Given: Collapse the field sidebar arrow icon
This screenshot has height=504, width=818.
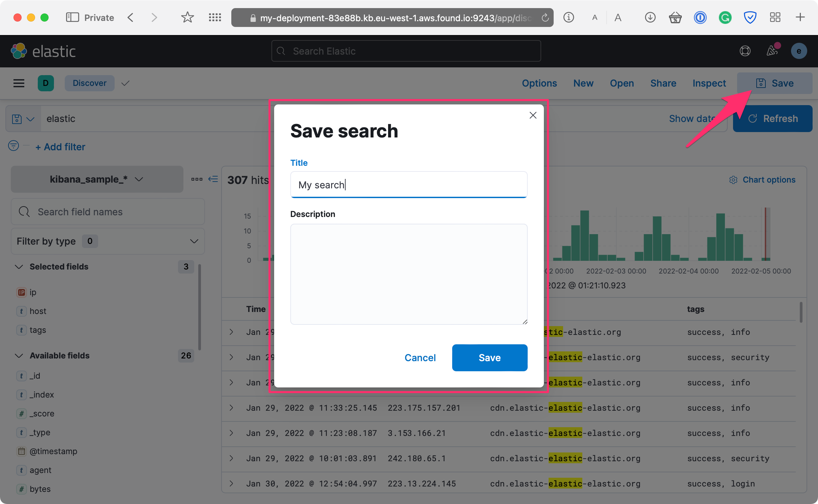Looking at the screenshot, I should coord(213,179).
